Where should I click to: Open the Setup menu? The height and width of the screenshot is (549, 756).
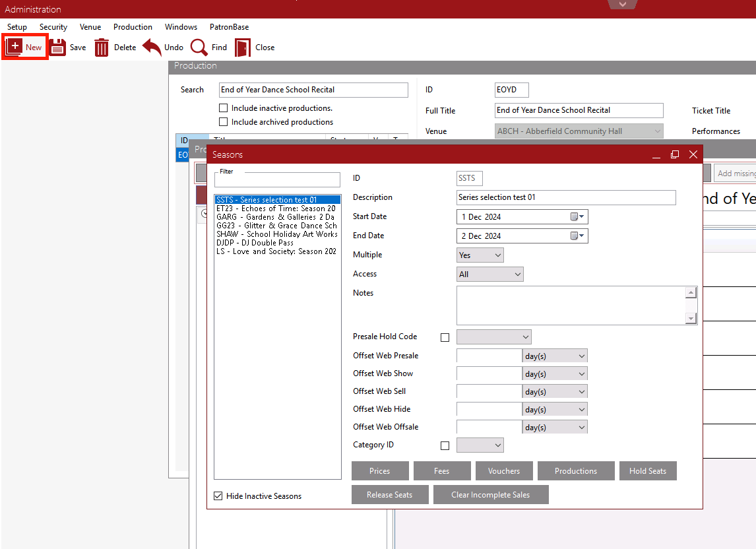[x=17, y=27]
